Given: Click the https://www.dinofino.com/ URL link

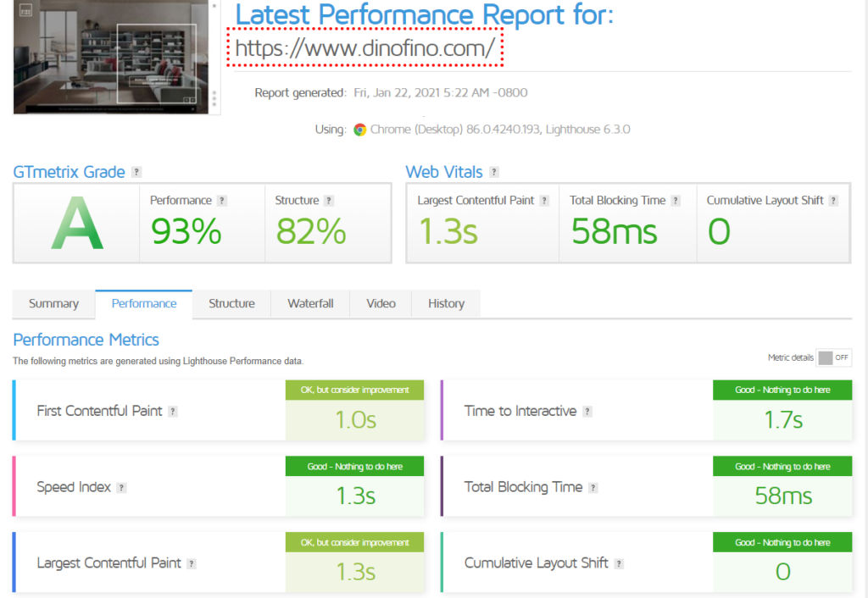Looking at the screenshot, I should point(364,48).
